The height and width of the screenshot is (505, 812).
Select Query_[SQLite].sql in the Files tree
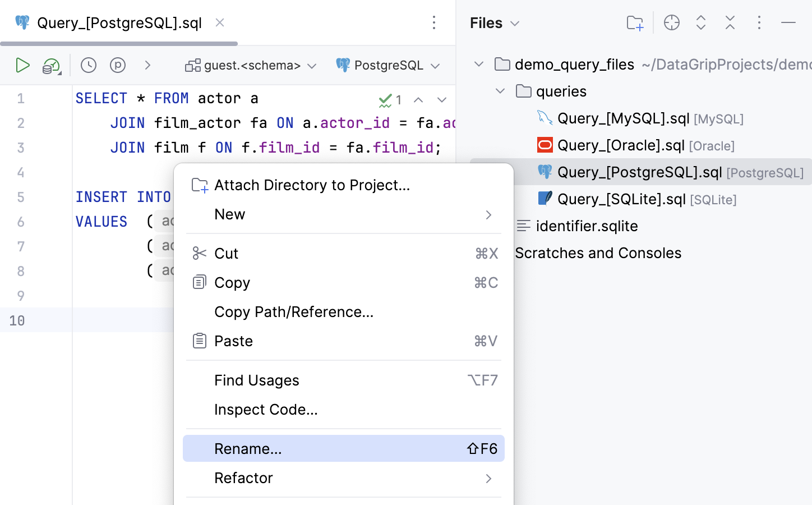point(621,199)
